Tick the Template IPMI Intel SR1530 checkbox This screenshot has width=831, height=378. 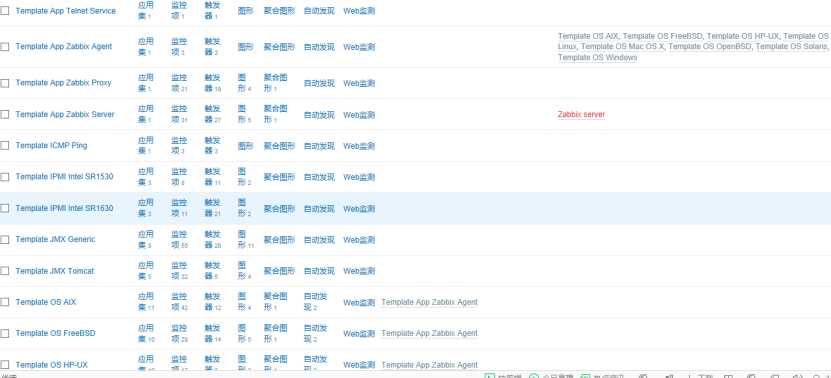click(x=5, y=177)
